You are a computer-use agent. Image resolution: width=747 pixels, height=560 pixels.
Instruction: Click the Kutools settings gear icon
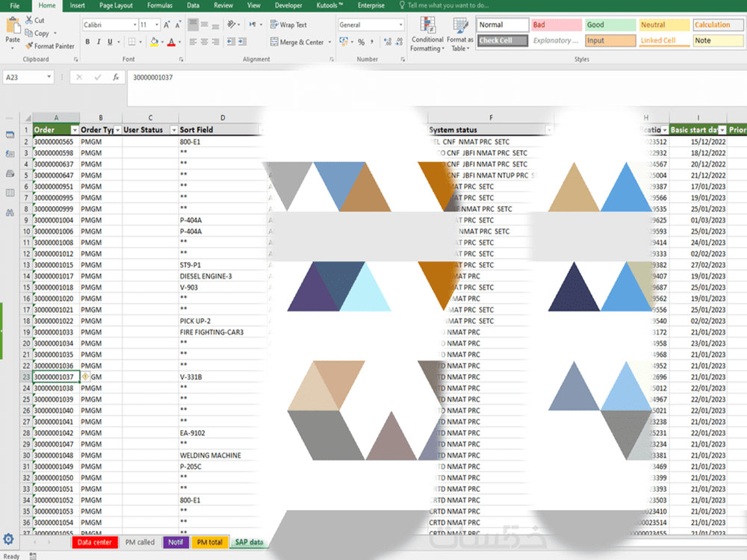(8, 539)
